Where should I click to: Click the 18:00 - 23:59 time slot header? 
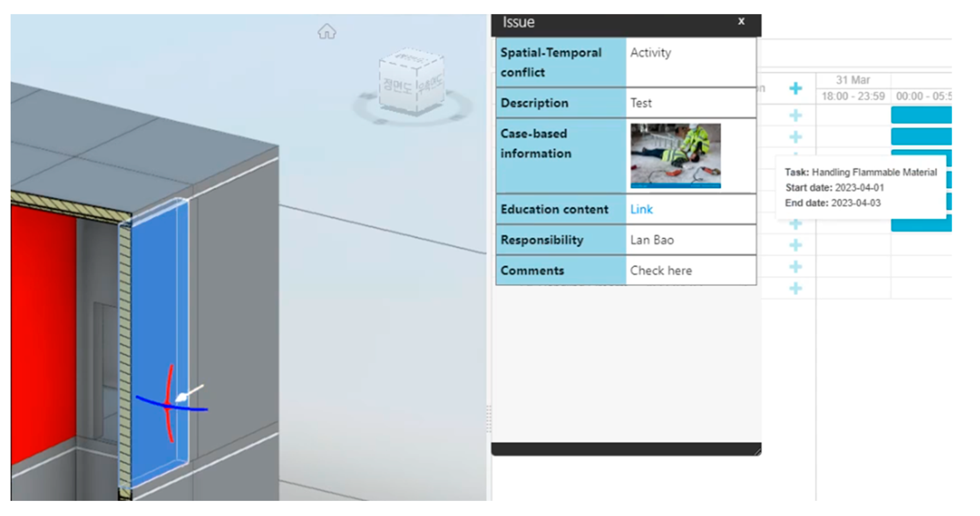tap(853, 96)
